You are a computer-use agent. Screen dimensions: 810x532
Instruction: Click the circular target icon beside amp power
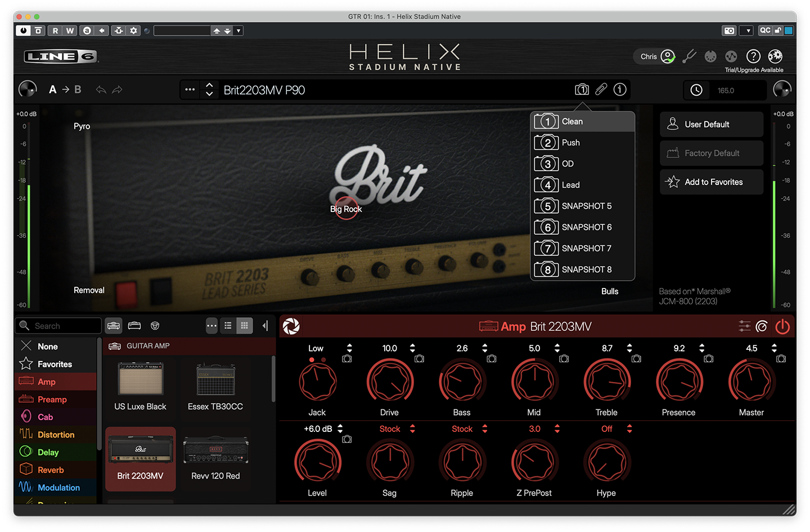click(x=762, y=326)
